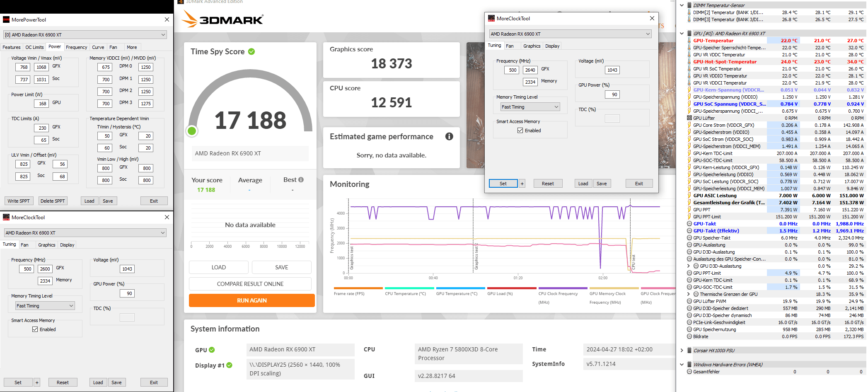
Task: Click chip icon of DIMM Temperatur-Sensor group
Action: pyautogui.click(x=689, y=5)
